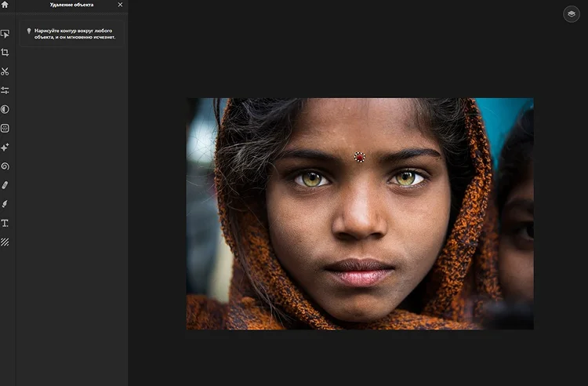Select the scissors cut-out tool
The width and height of the screenshot is (588, 386).
[5, 71]
